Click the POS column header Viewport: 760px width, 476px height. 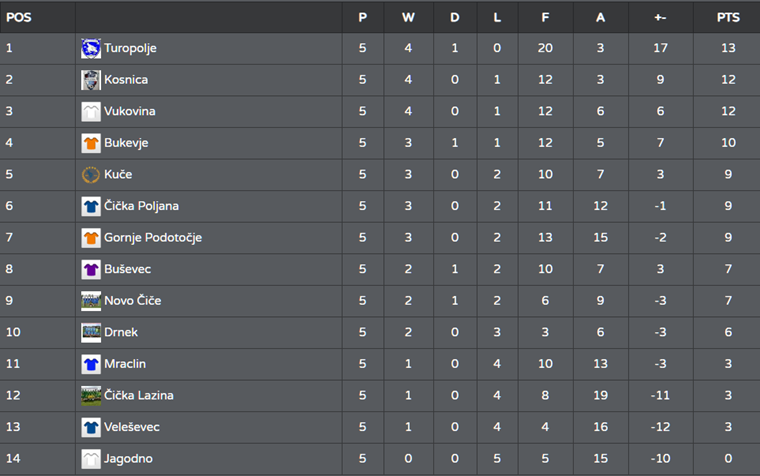click(18, 17)
